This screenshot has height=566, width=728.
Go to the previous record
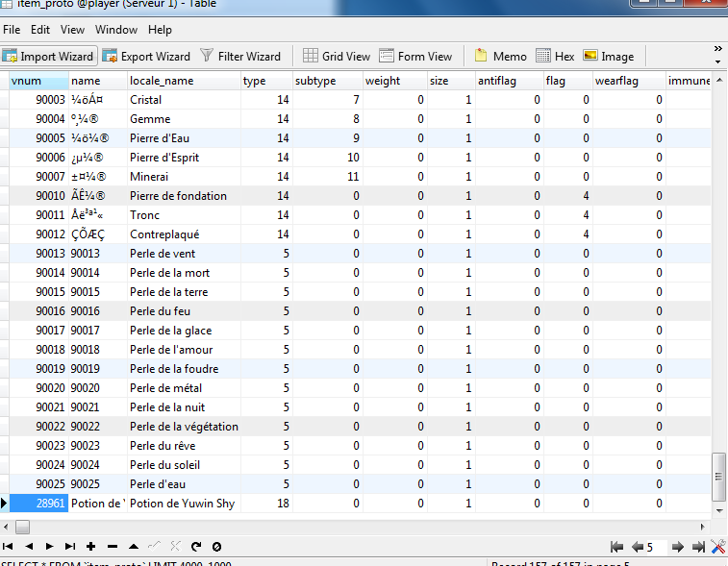pyautogui.click(x=29, y=547)
